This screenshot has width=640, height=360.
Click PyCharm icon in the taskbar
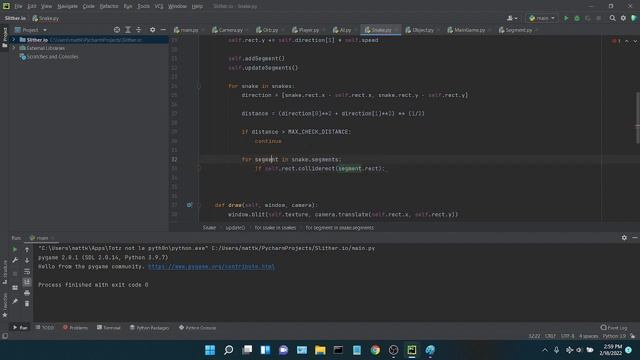(x=411, y=350)
